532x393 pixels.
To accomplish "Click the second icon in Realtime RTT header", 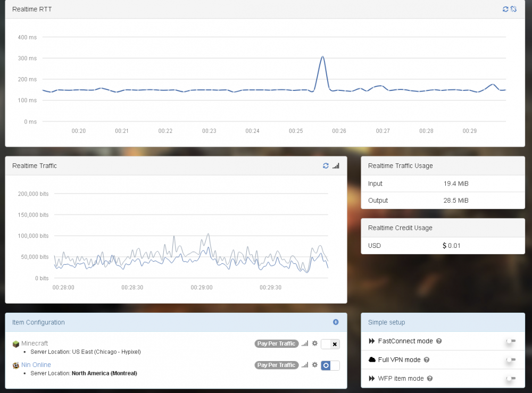I will click(513, 9).
